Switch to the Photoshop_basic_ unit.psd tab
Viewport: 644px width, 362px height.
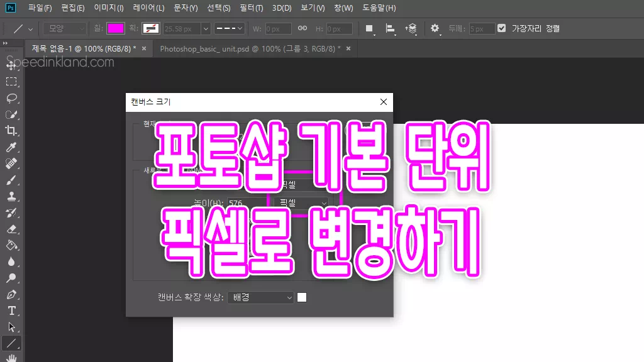250,48
